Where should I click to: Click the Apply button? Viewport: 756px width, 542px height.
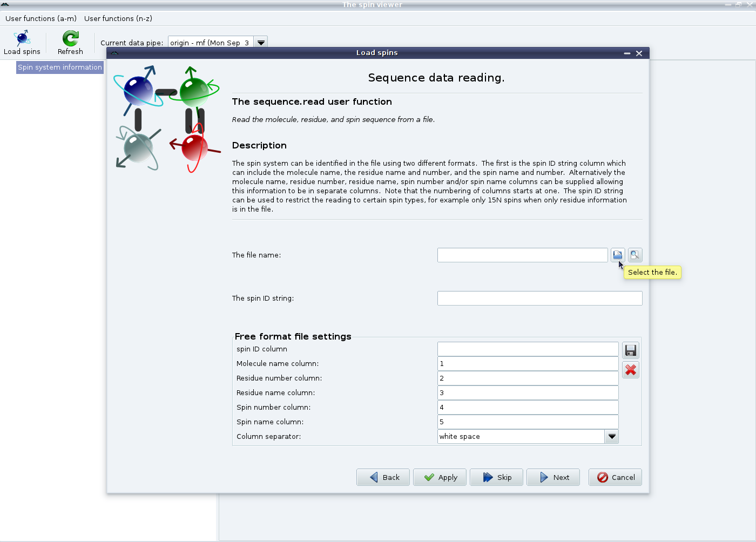[440, 477]
